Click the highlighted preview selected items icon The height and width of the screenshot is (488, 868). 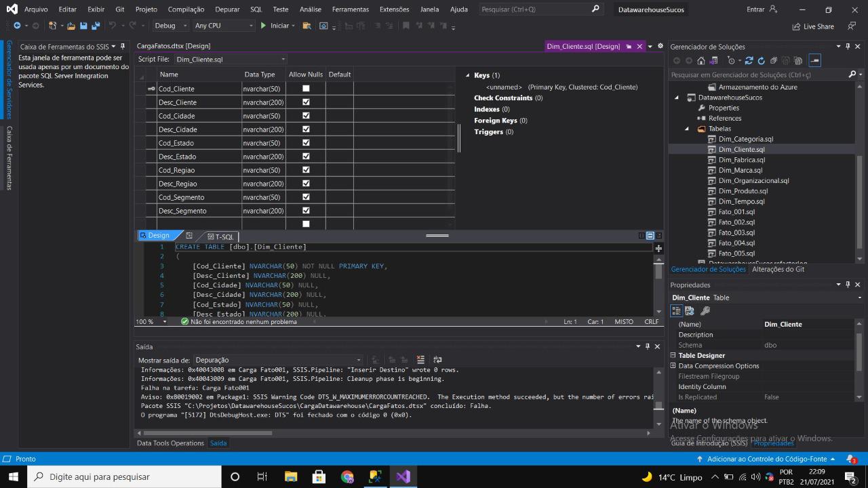[815, 60]
